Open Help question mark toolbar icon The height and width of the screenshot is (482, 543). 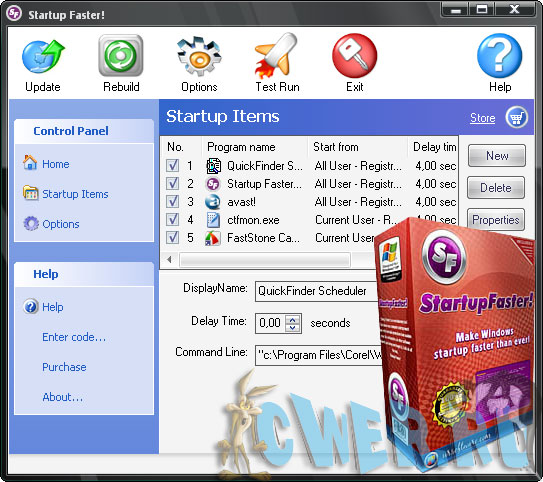499,55
